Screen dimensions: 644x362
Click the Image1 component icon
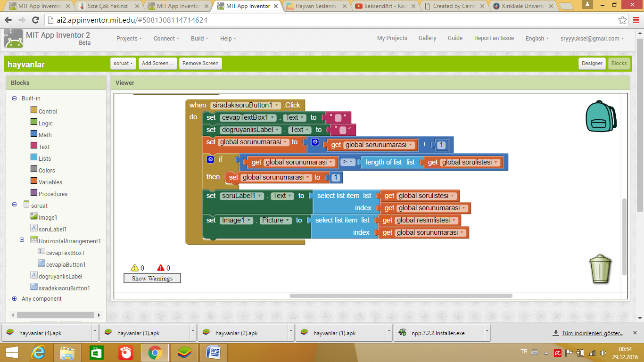[x=34, y=216]
